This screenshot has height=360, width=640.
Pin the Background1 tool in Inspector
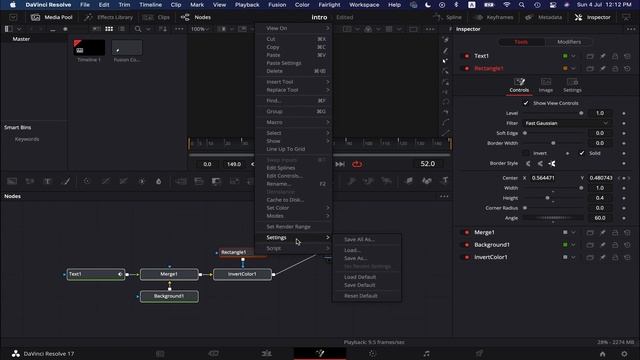(x=603, y=245)
